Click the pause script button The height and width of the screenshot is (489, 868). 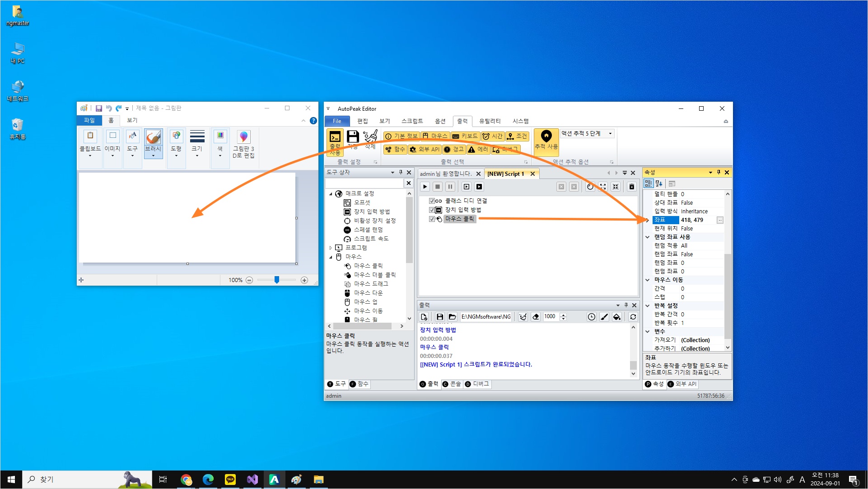coord(450,187)
